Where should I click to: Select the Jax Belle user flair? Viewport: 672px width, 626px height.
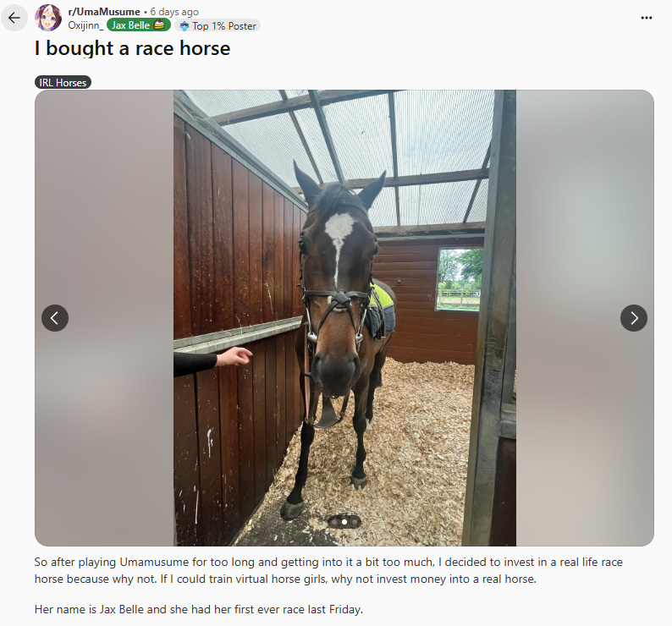pyautogui.click(x=139, y=25)
